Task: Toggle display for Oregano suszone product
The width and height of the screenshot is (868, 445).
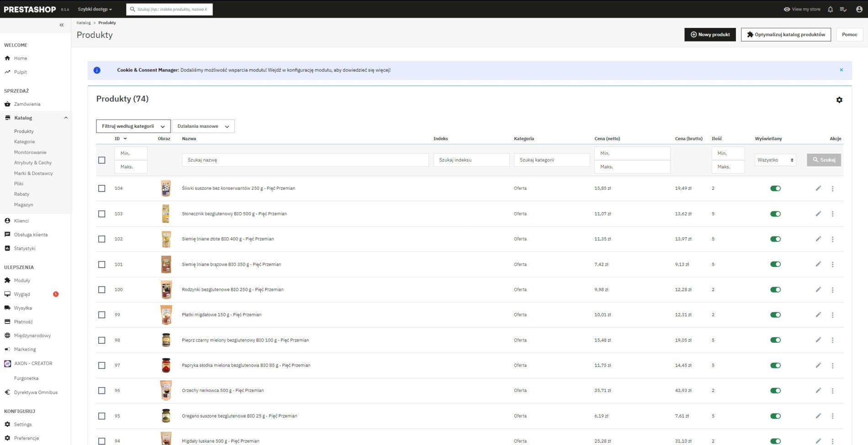Action: pos(775,416)
